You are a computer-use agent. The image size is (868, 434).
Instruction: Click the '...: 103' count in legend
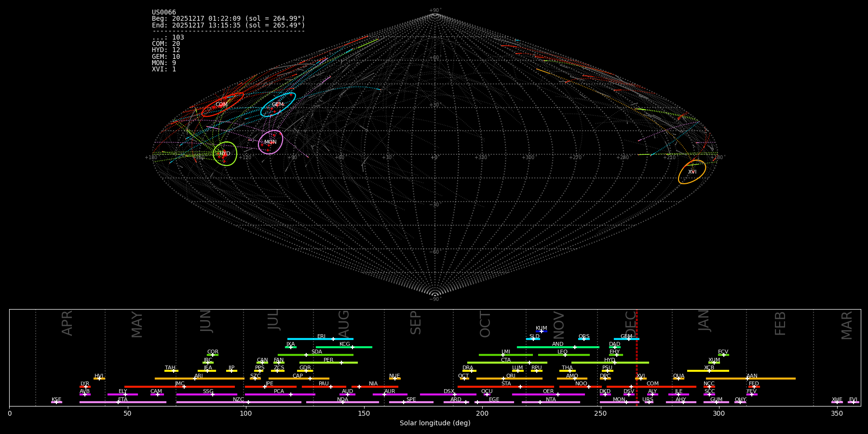[168, 38]
